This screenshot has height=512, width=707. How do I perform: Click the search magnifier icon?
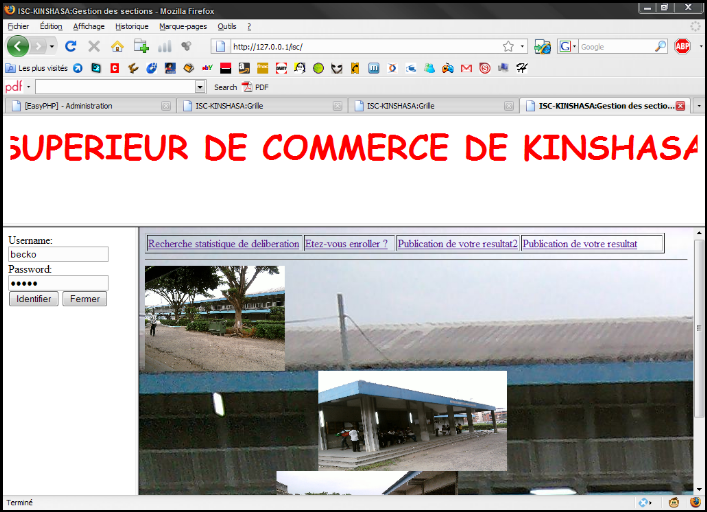pyautogui.click(x=661, y=46)
